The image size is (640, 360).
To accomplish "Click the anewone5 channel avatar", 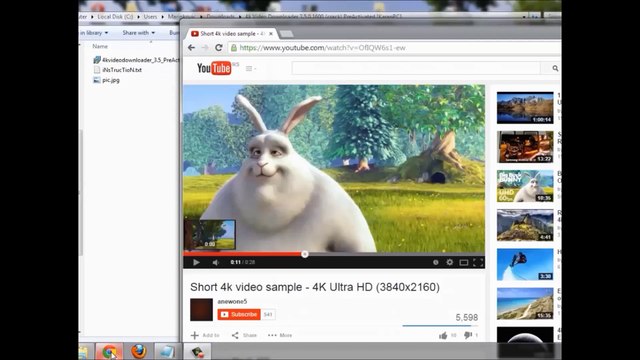I will [x=201, y=309].
